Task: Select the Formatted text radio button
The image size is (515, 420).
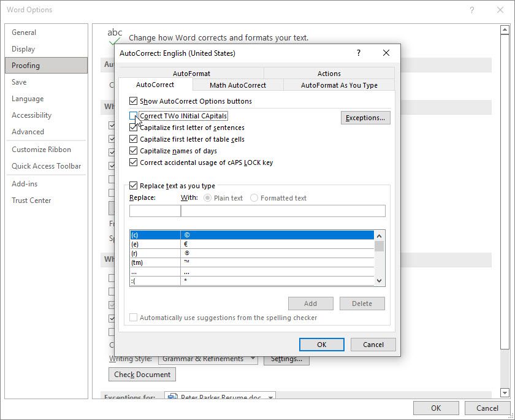Action: [x=254, y=197]
